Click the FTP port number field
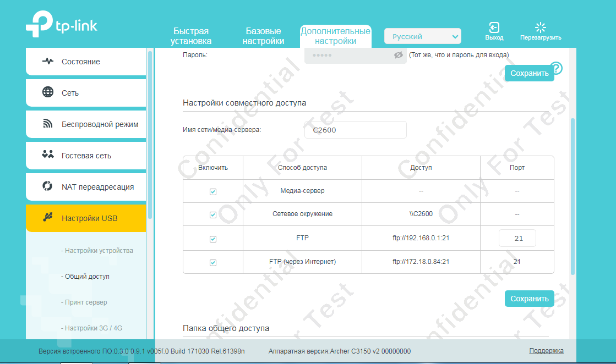 pos(517,239)
